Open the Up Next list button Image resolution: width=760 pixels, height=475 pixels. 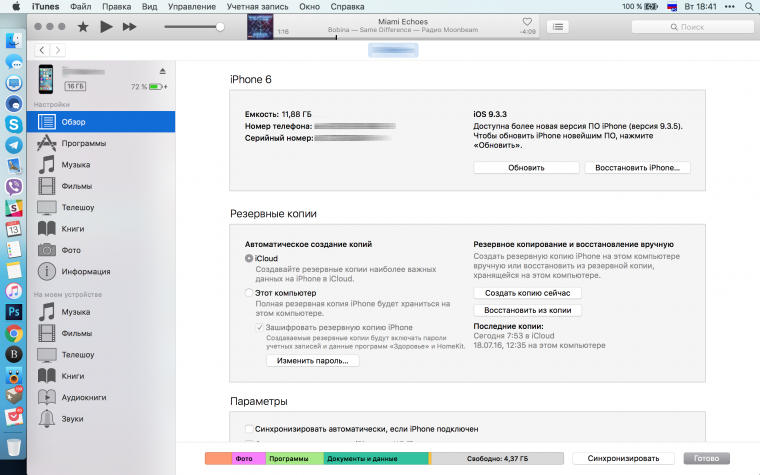(x=558, y=27)
